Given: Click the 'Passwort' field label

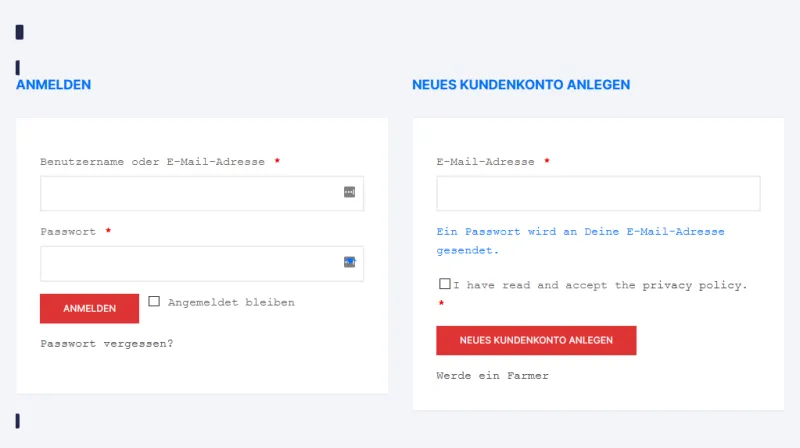Looking at the screenshot, I should point(68,232).
